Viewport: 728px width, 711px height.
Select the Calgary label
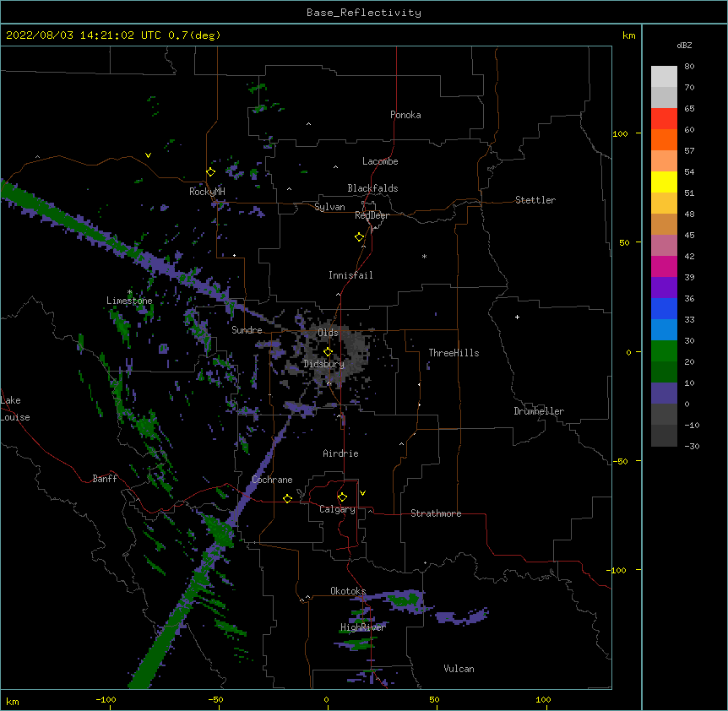pos(338,509)
